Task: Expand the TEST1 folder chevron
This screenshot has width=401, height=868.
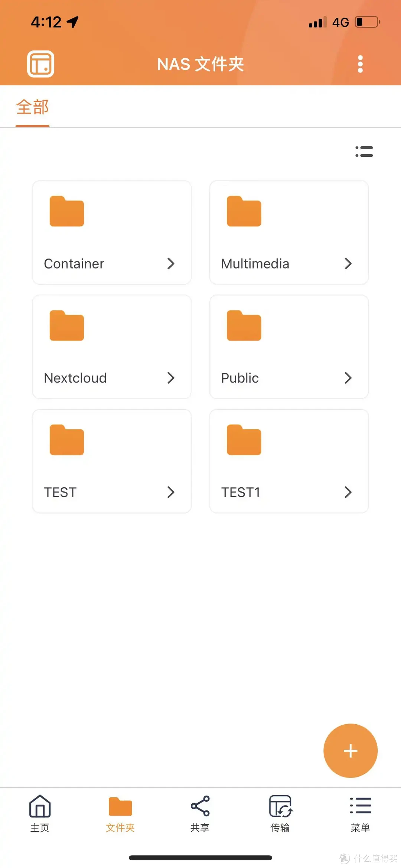Action: (348, 492)
